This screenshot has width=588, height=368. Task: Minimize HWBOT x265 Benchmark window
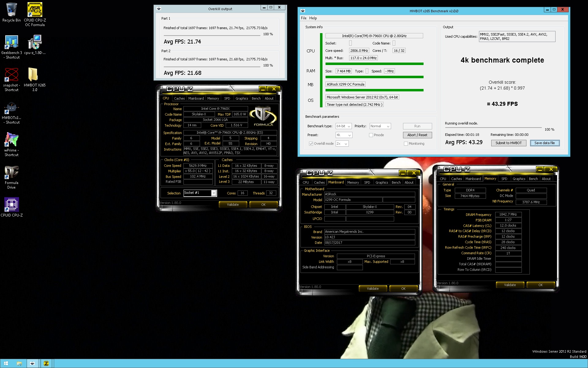coord(547,10)
